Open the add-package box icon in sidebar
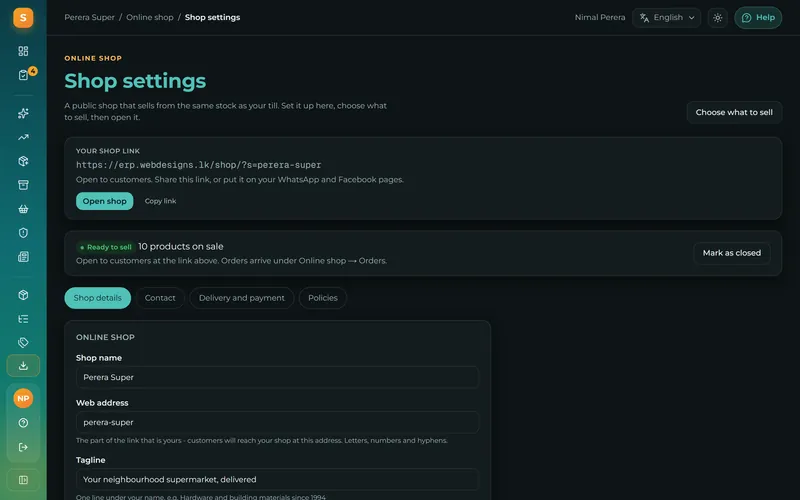The width and height of the screenshot is (800, 500). click(x=23, y=161)
